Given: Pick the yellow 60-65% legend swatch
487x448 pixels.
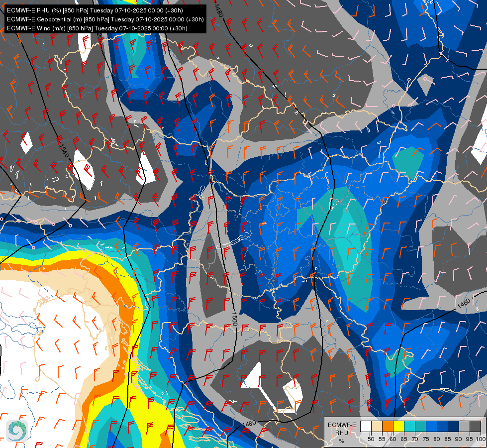Looking at the screenshot, I should click(x=398, y=426).
